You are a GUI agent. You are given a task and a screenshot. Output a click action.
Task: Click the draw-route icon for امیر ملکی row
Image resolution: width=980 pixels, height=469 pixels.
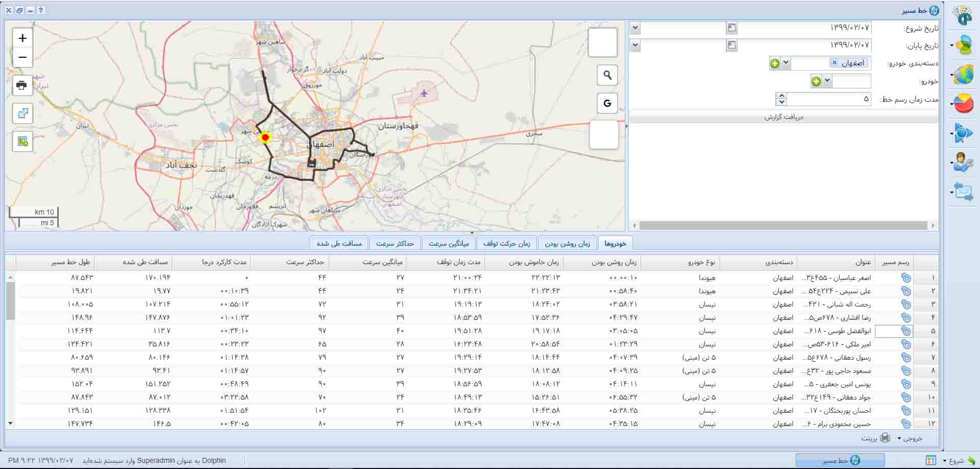click(x=906, y=344)
